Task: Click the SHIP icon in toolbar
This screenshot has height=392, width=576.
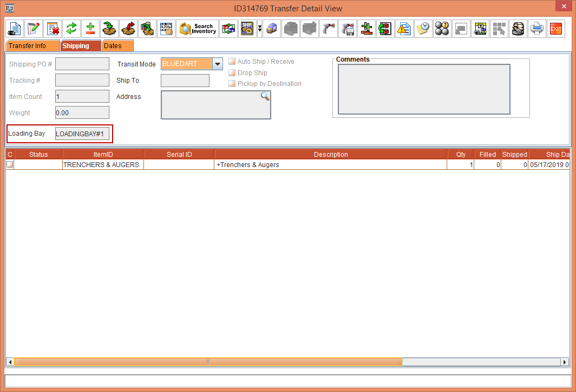Action: click(x=248, y=29)
